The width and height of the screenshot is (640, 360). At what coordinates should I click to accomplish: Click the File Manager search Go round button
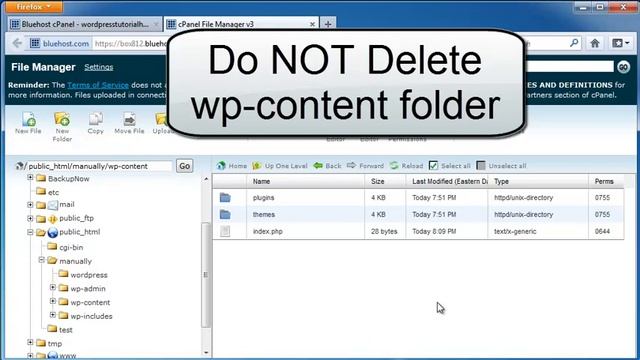coord(623,67)
